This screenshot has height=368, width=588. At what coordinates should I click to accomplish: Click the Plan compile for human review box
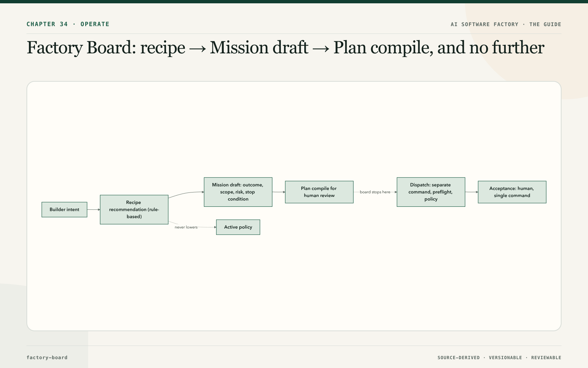[x=319, y=192]
